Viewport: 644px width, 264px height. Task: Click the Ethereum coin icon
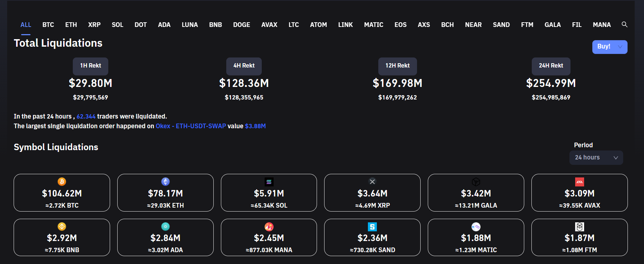[x=165, y=182]
